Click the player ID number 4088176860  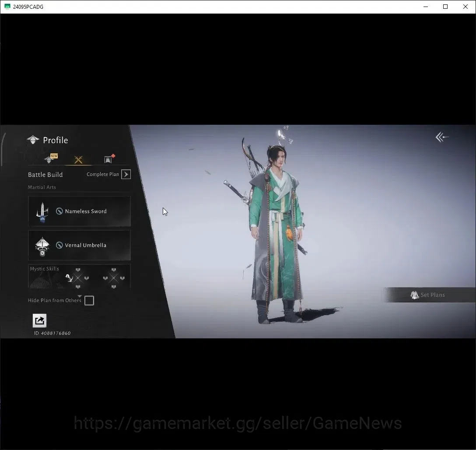tap(56, 333)
